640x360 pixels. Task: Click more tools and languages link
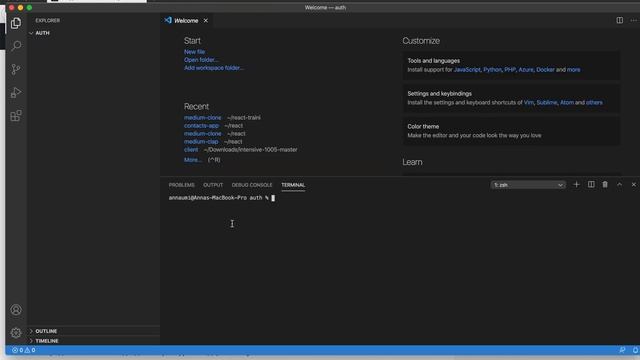573,70
